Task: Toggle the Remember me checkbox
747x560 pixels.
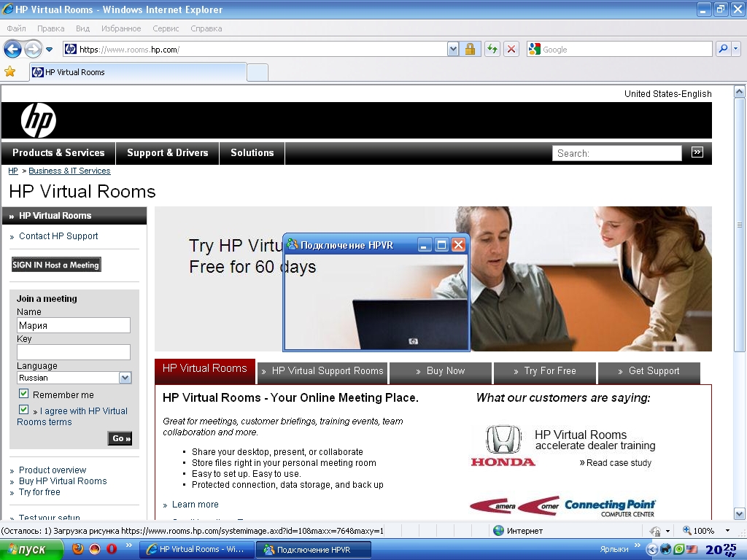Action: 23,394
